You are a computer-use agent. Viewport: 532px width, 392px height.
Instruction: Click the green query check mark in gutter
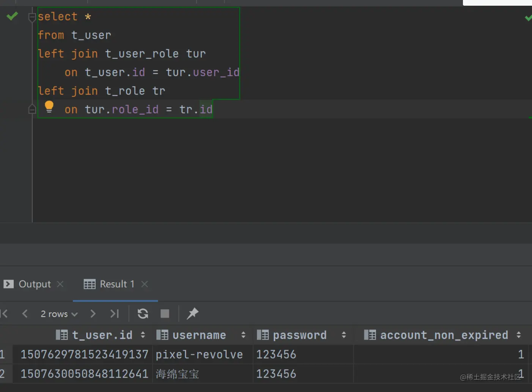[12, 16]
